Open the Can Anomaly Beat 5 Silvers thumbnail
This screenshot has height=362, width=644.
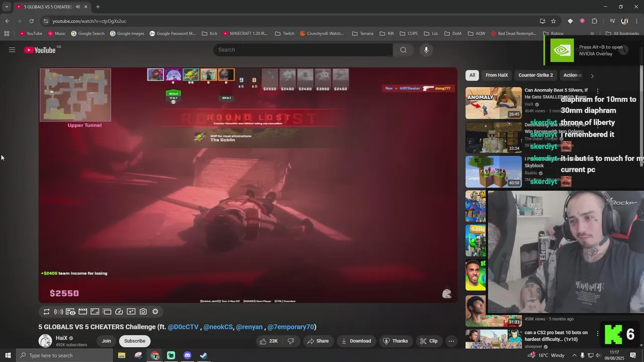point(494,103)
